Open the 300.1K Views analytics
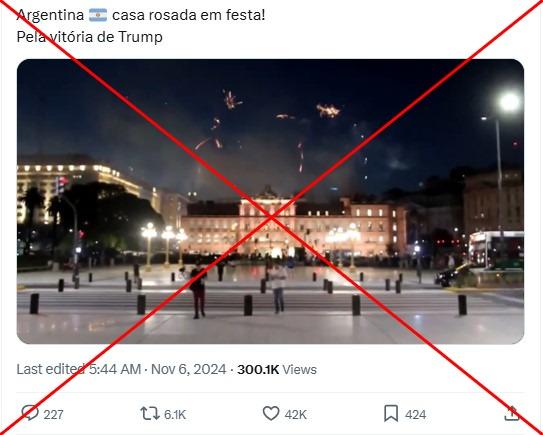The image size is (543, 435). coord(277,370)
